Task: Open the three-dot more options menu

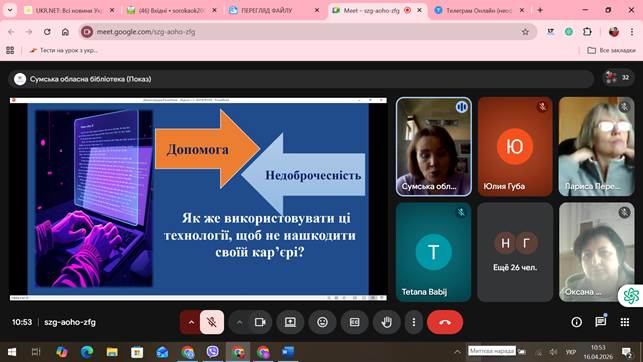Action: click(x=414, y=322)
